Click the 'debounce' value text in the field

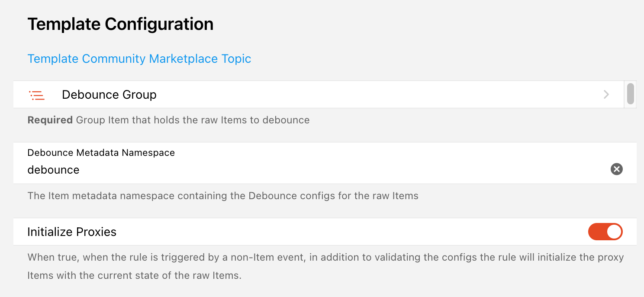pyautogui.click(x=53, y=170)
